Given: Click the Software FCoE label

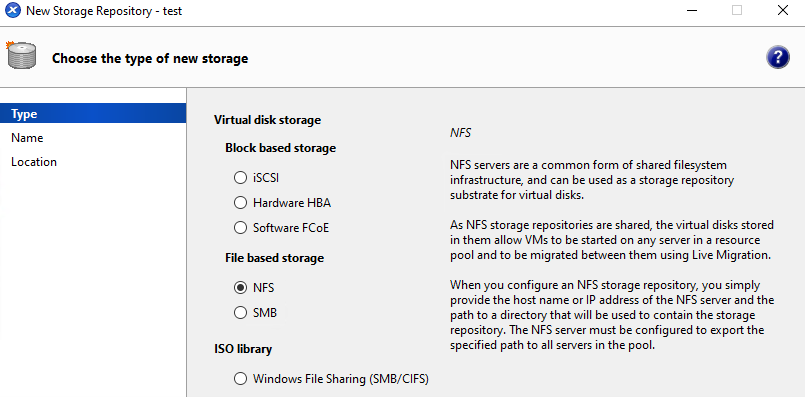Looking at the screenshot, I should 291,228.
